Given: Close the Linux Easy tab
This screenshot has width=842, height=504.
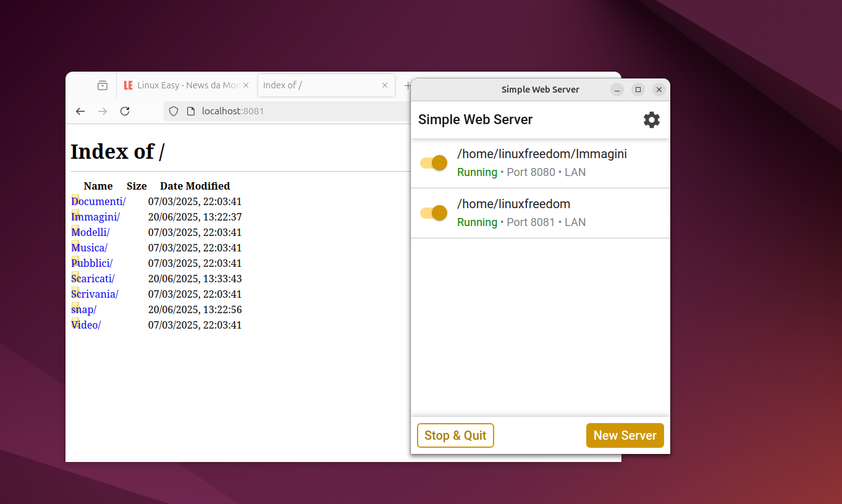Looking at the screenshot, I should (246, 85).
